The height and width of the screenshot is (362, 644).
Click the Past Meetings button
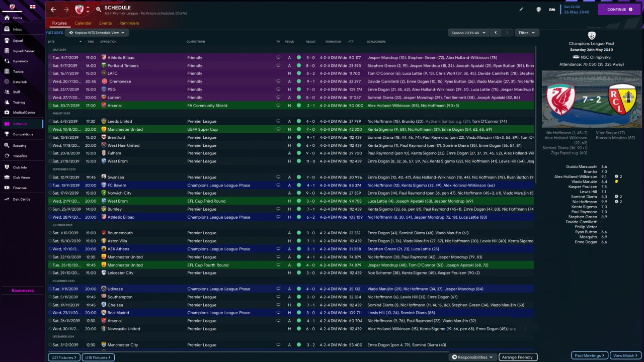590,355
